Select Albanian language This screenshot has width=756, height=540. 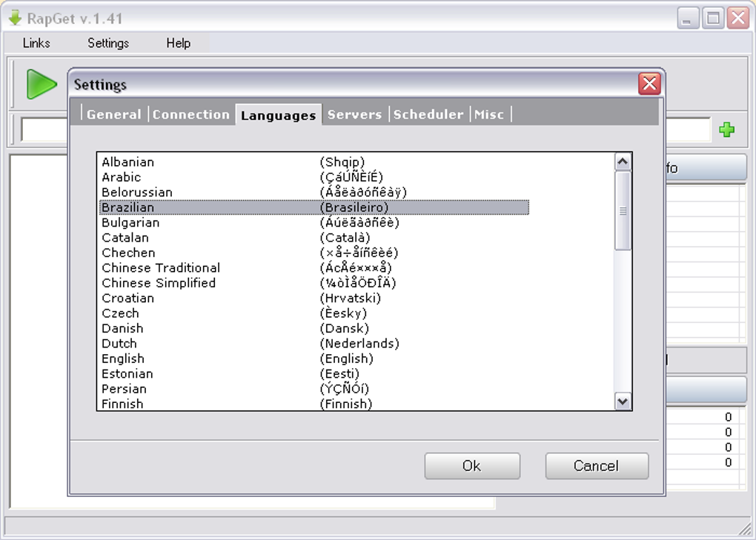pos(127,162)
